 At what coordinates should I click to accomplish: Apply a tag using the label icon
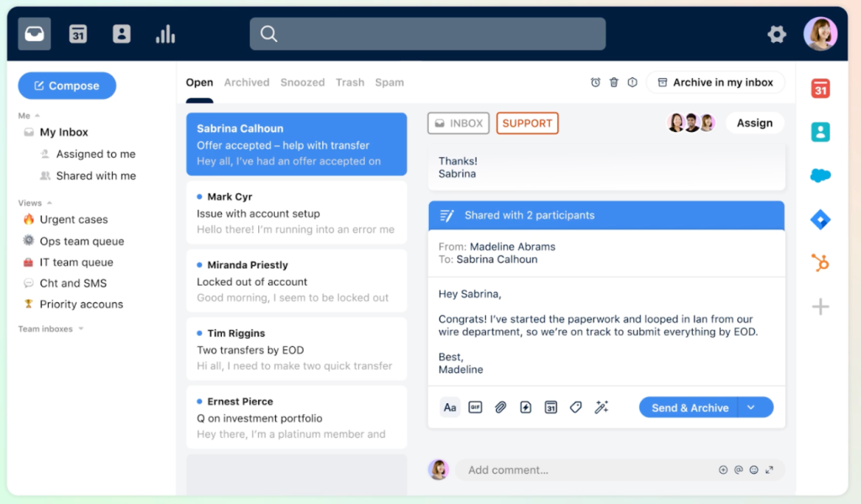(576, 407)
